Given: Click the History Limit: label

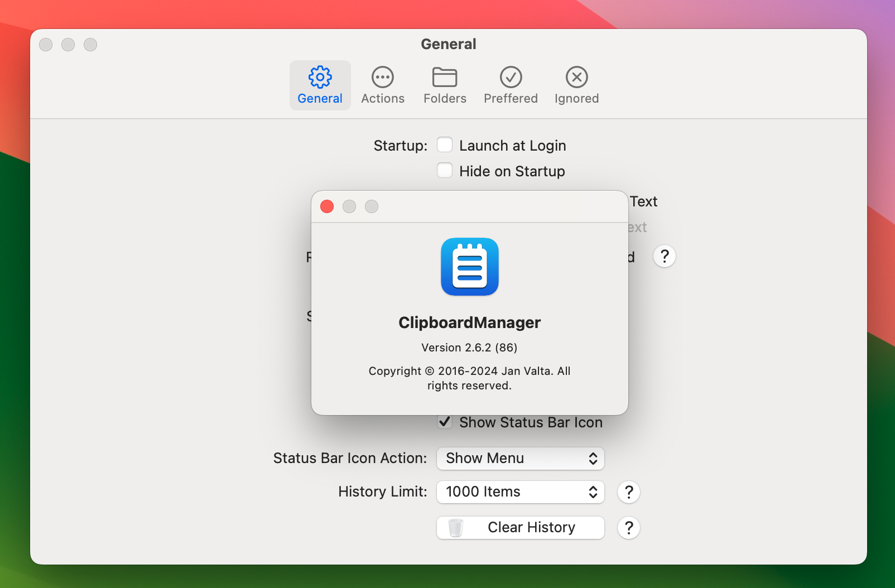Looking at the screenshot, I should pos(383,491).
